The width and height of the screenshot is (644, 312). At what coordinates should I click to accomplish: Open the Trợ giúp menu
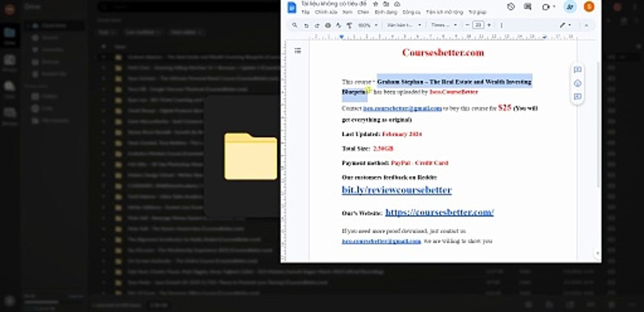coord(477,12)
